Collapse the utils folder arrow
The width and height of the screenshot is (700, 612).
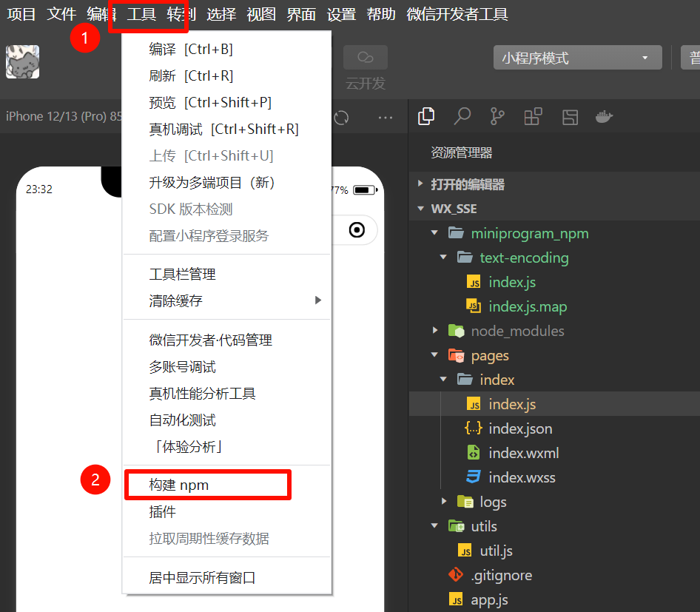[x=434, y=526]
